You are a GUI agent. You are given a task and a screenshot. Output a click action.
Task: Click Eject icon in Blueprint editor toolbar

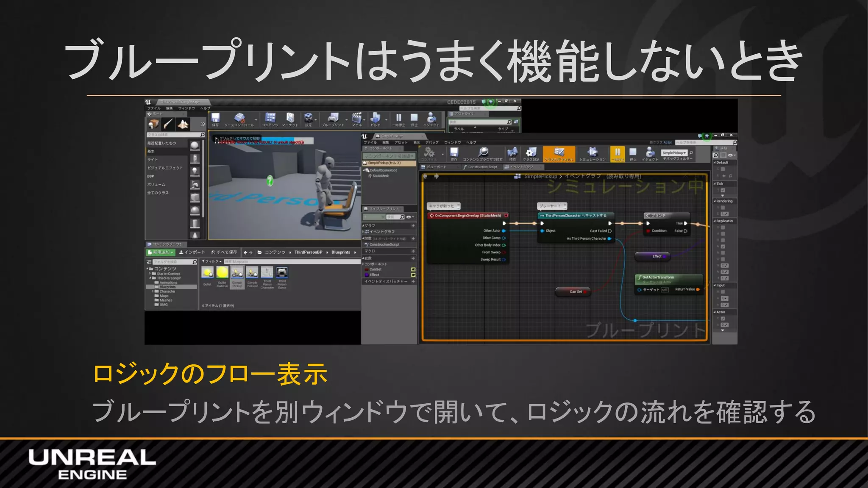[650, 154]
